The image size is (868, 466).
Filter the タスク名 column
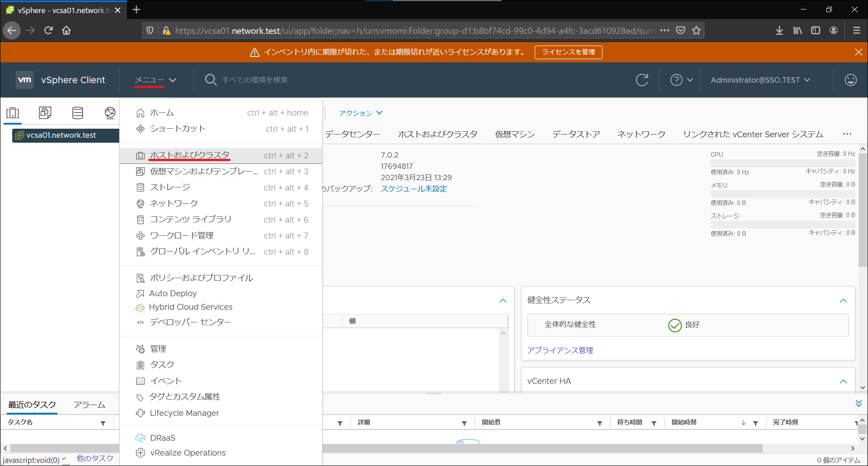[x=103, y=423]
